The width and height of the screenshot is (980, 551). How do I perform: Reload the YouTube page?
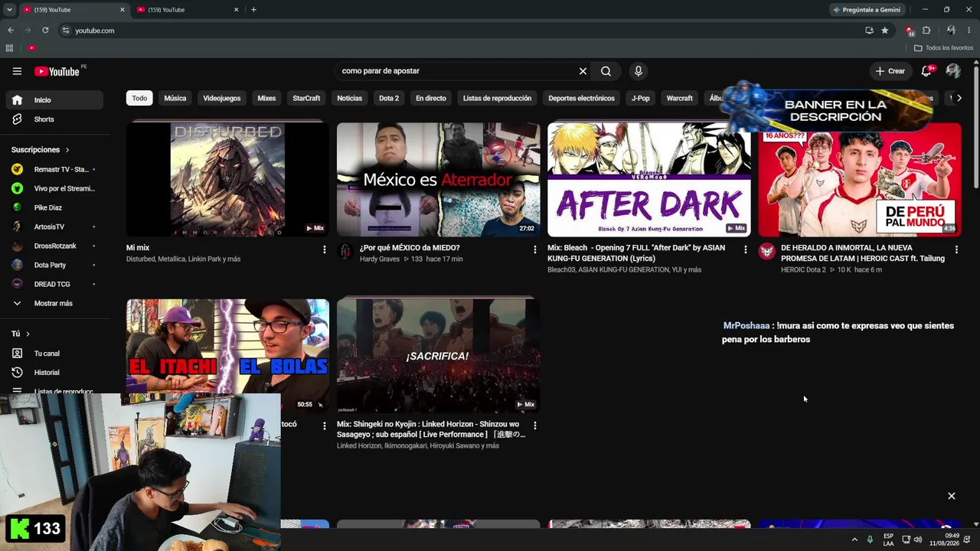pyautogui.click(x=45, y=31)
